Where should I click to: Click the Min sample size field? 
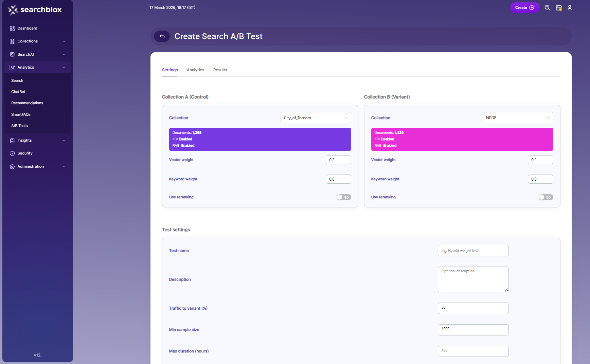[473, 330]
